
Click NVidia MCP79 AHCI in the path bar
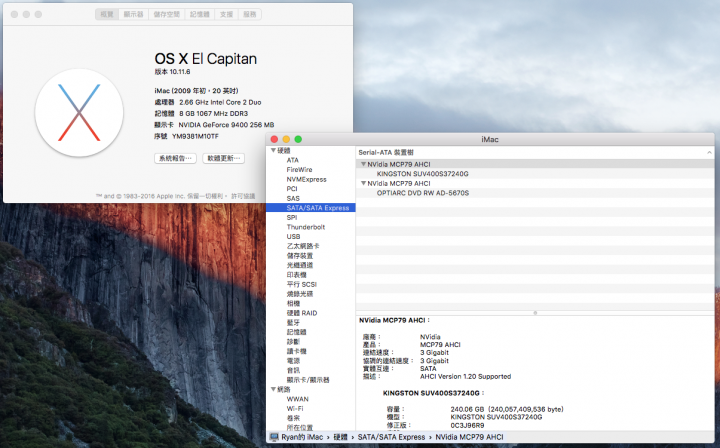pos(469,437)
